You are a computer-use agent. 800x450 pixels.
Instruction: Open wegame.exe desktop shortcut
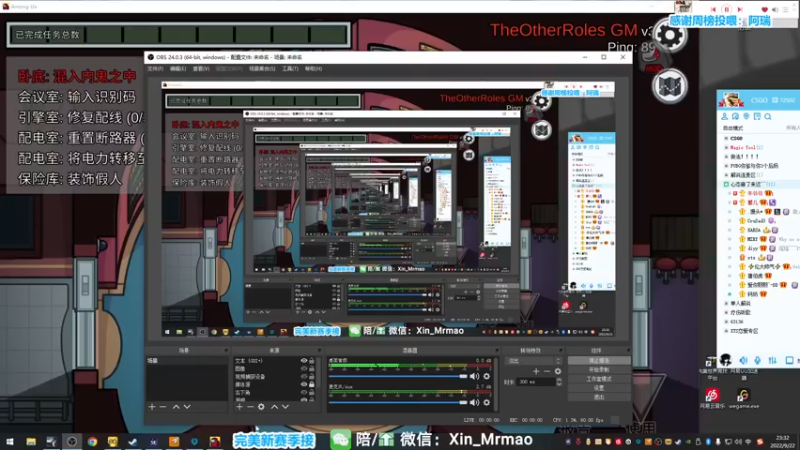point(743,398)
